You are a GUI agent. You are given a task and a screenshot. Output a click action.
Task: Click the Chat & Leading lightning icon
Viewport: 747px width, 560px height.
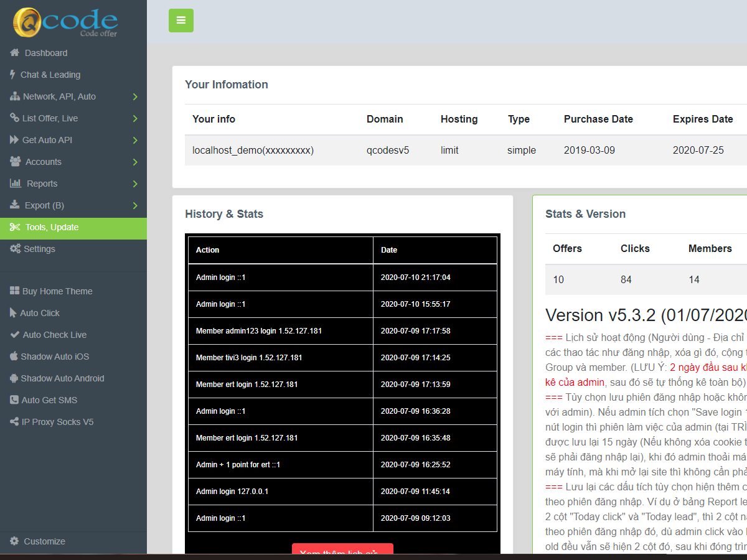click(x=13, y=75)
